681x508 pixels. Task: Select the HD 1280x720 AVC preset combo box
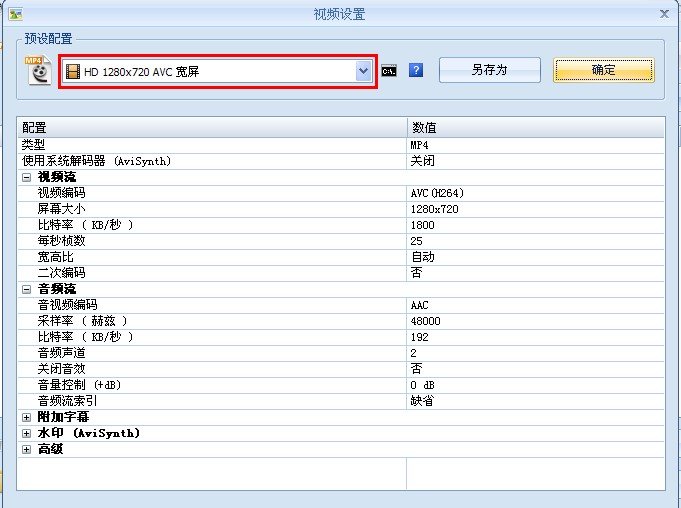tap(218, 71)
